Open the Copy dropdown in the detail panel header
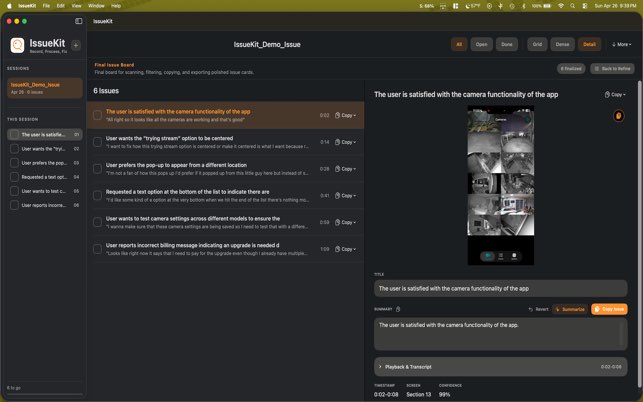The height and width of the screenshot is (402, 643). 615,94
